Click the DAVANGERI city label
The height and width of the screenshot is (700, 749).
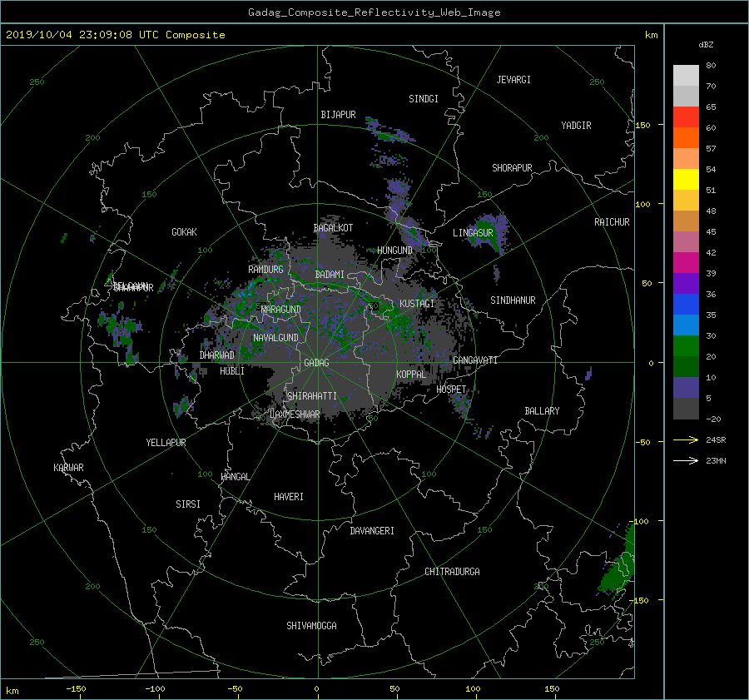coord(372,531)
